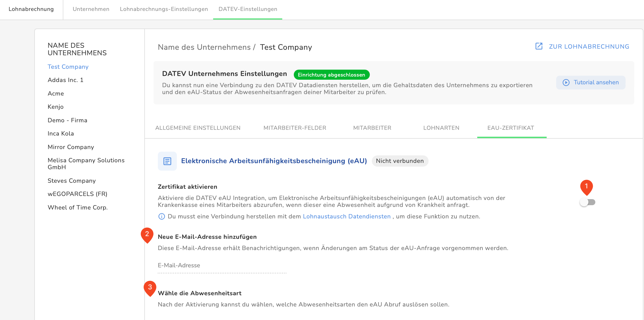The image size is (644, 320).
Task: Click the eAU document icon
Action: point(167,161)
